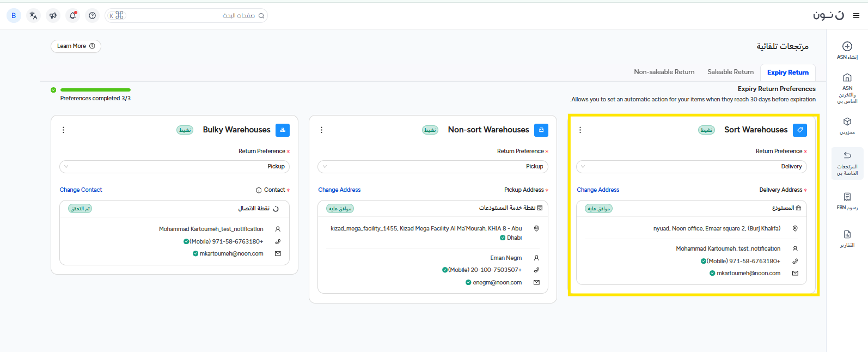Image resolution: width=868 pixels, height=352 pixels.
Task: Open the hamburger menu icon
Action: pos(856,16)
